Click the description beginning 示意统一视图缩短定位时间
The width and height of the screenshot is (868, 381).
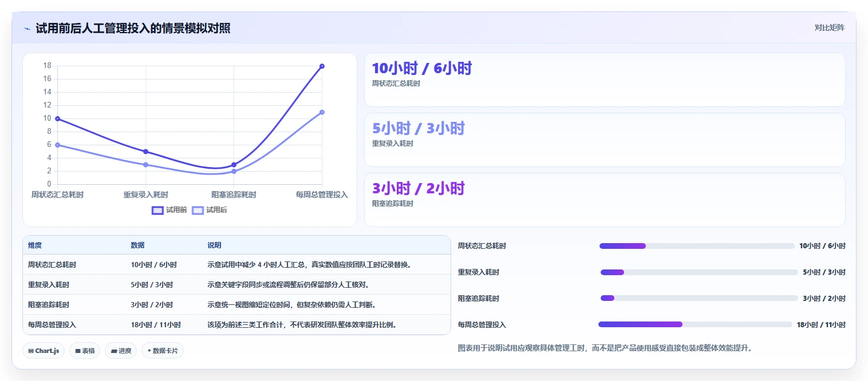pos(291,304)
